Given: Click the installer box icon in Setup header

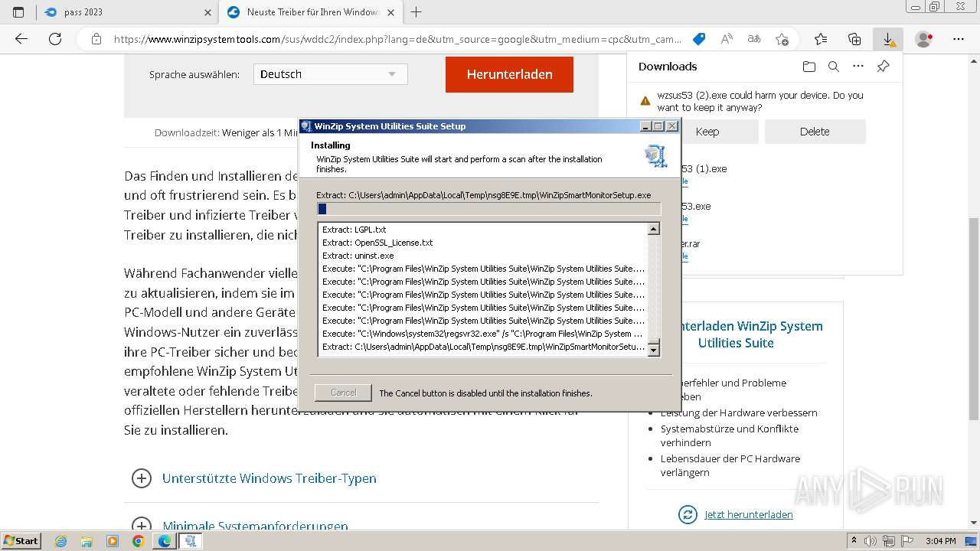Looking at the screenshot, I should pos(655,155).
